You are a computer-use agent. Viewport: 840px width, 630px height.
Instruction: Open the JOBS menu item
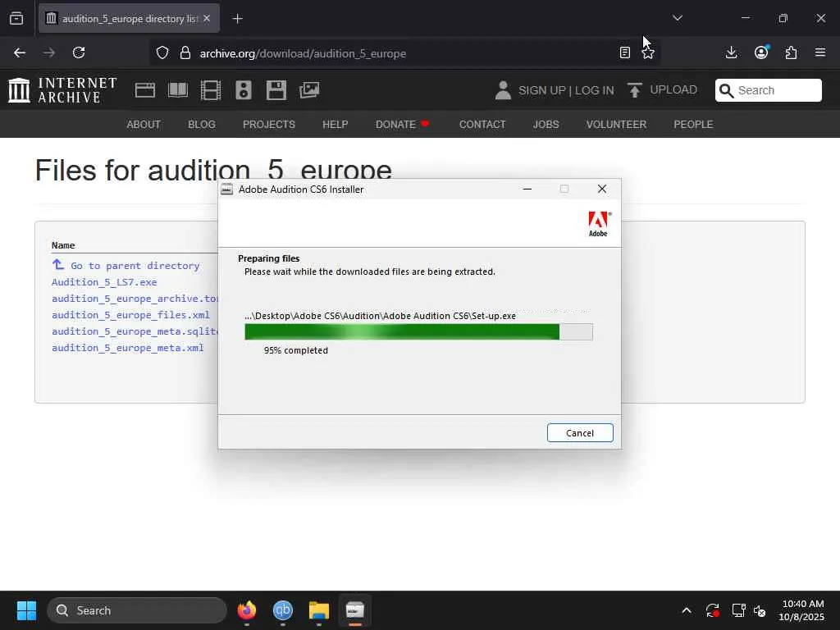pyautogui.click(x=546, y=125)
